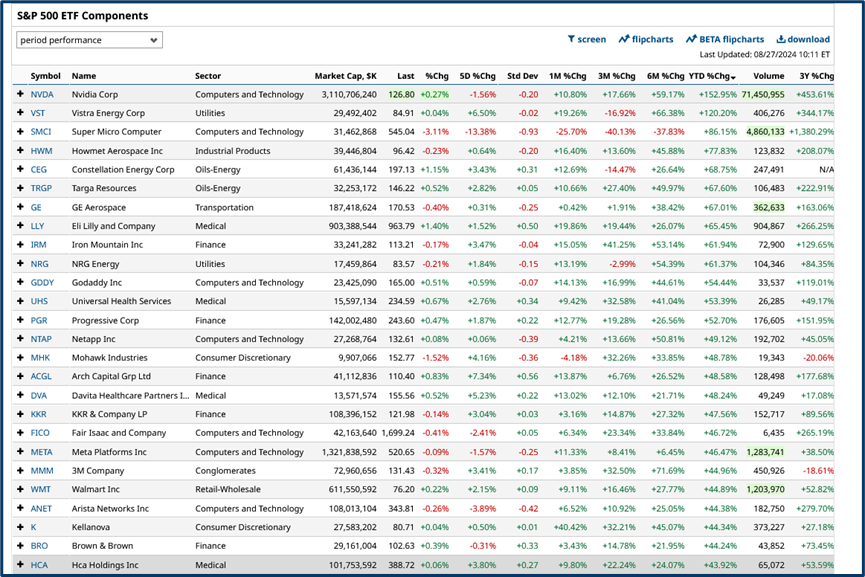This screenshot has height=577, width=865.
Task: Open the VST symbol link
Action: (39, 114)
